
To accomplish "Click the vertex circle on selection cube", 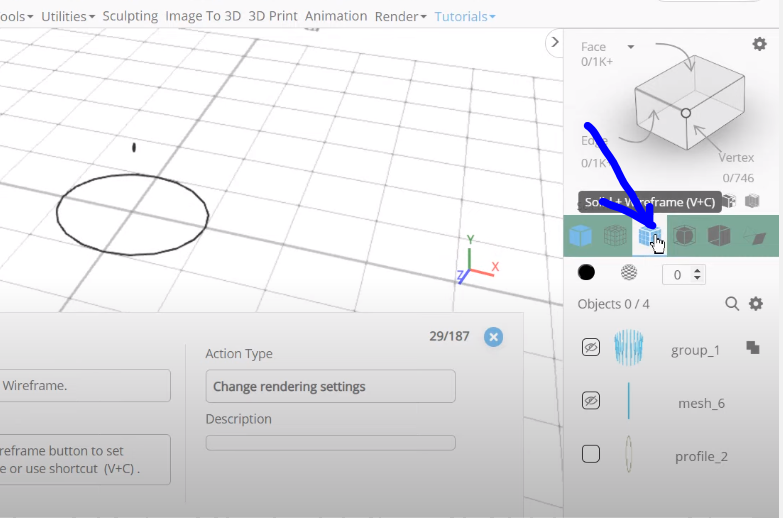I will click(x=686, y=113).
